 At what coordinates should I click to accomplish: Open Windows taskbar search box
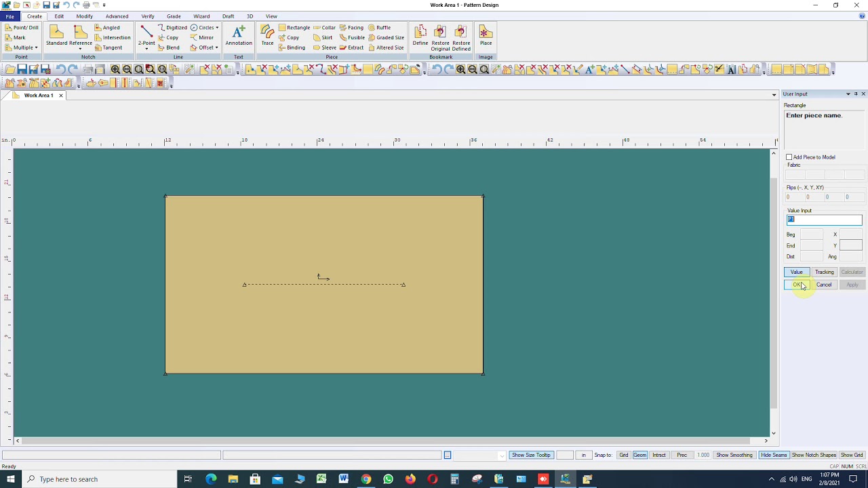point(100,479)
